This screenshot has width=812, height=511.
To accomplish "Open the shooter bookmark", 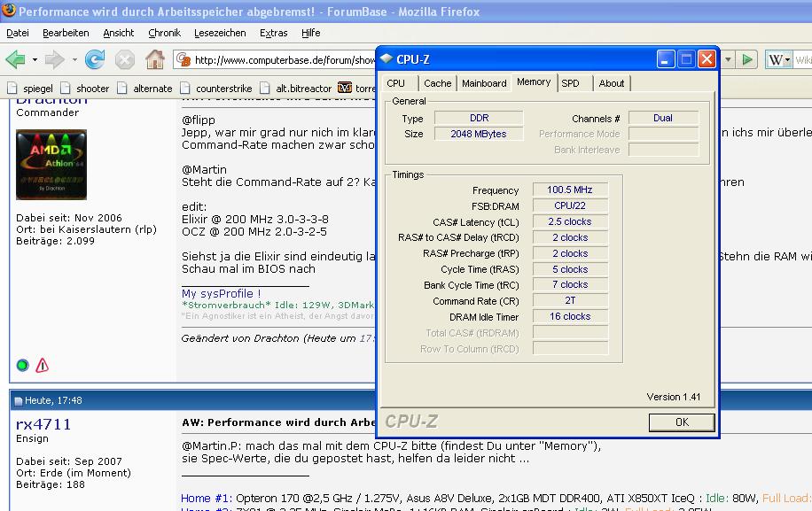I will pyautogui.click(x=85, y=88).
